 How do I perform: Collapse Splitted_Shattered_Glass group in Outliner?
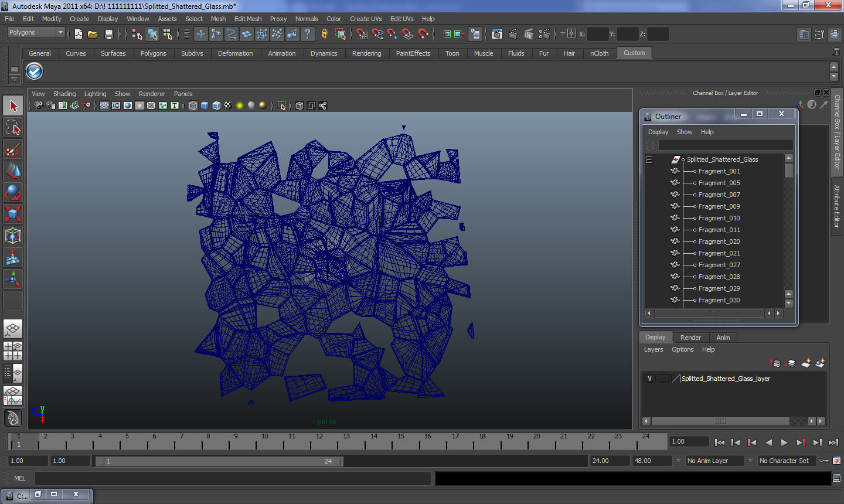point(649,159)
